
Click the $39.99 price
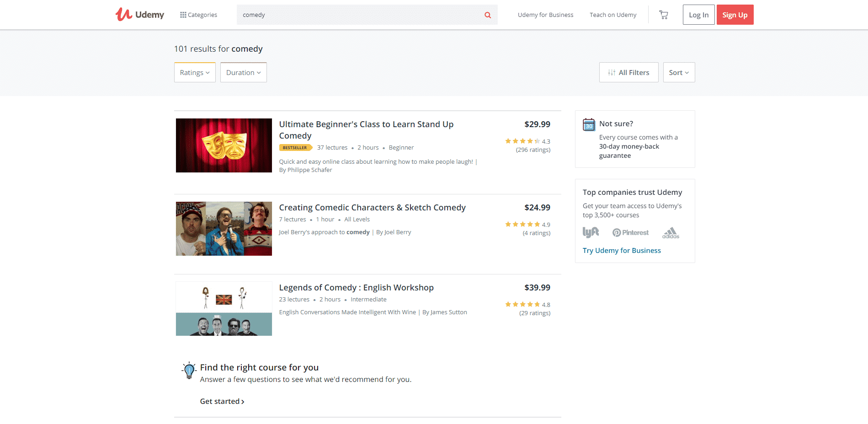click(537, 288)
